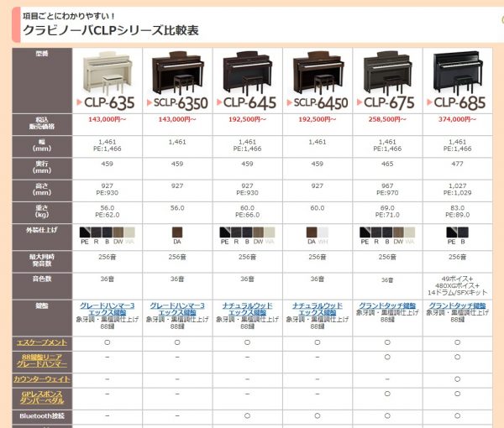Image resolution: width=504 pixels, height=428 pixels.
Task: Select the DA finish swatch for SCLP-6350
Action: point(177,232)
